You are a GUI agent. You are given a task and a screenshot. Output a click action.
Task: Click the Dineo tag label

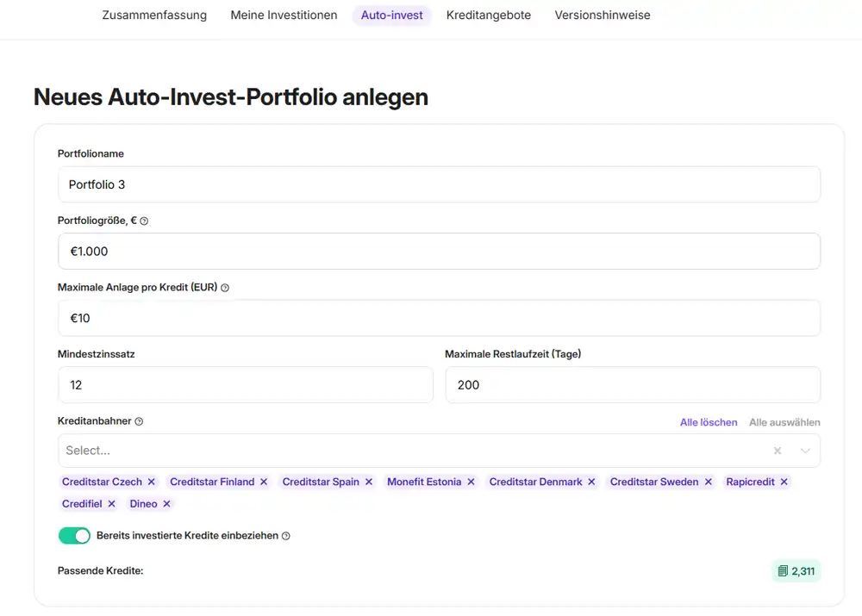tap(143, 504)
